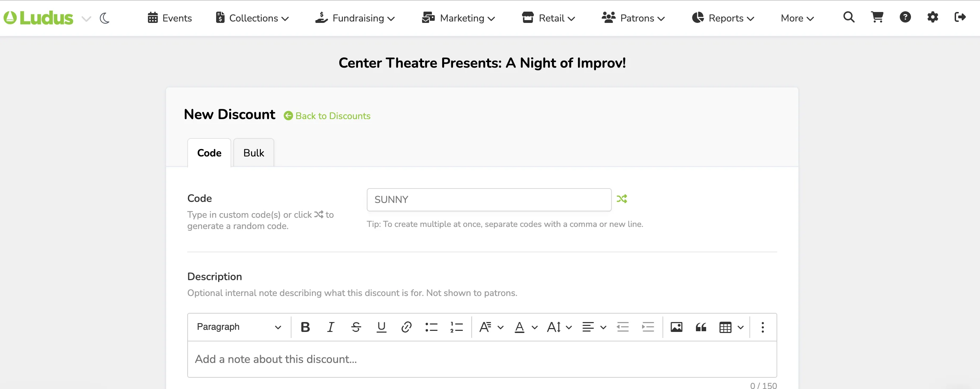Screen dimensions: 980x389
Task: Insert a bulleted list
Action: click(x=432, y=327)
